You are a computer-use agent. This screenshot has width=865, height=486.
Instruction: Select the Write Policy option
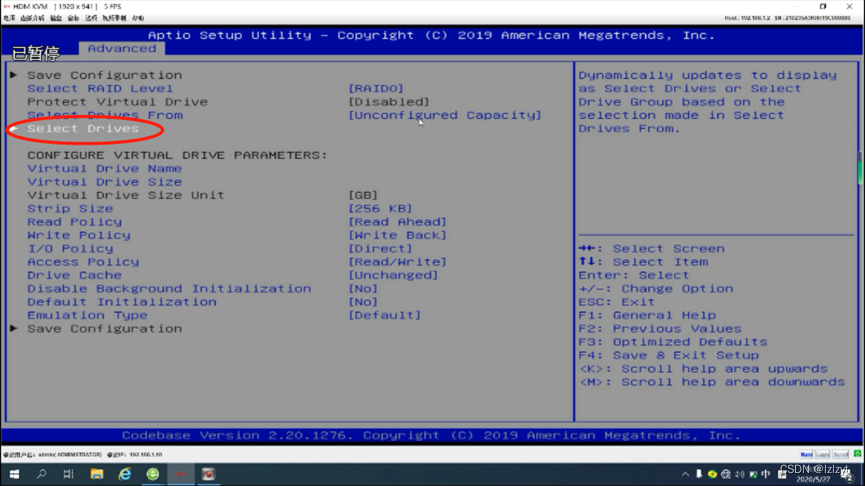click(x=79, y=236)
